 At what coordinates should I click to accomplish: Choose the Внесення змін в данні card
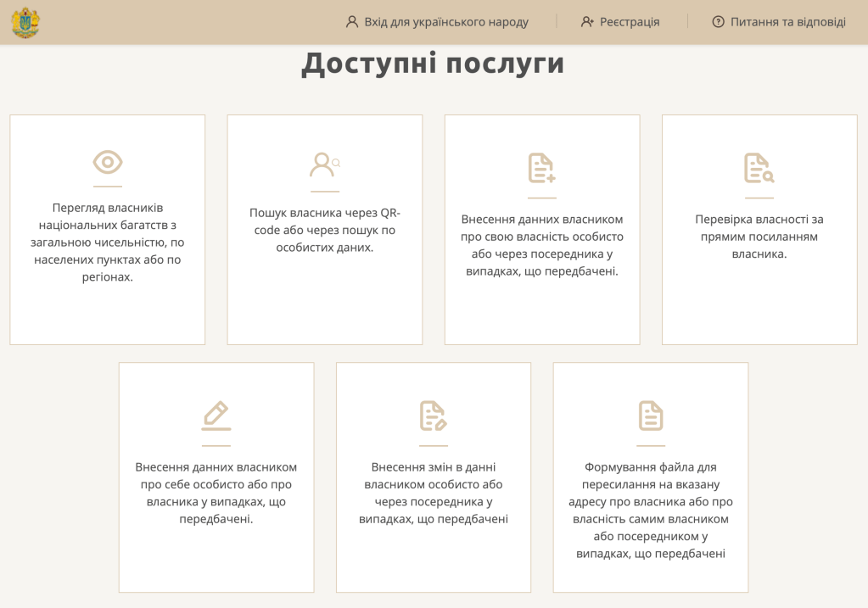click(433, 493)
